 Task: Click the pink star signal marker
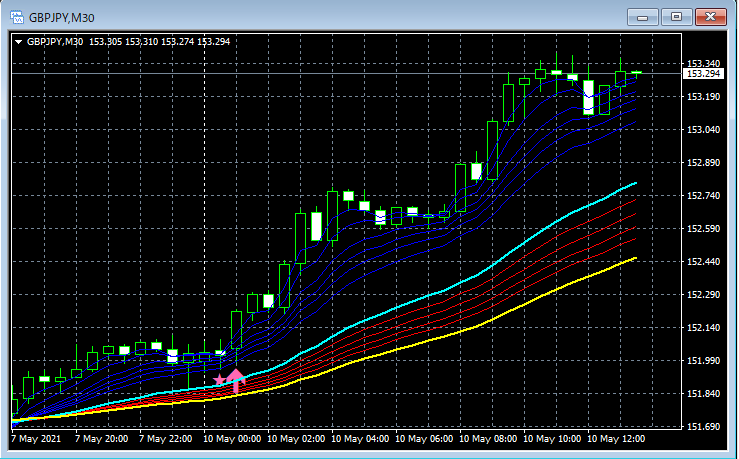(x=219, y=380)
